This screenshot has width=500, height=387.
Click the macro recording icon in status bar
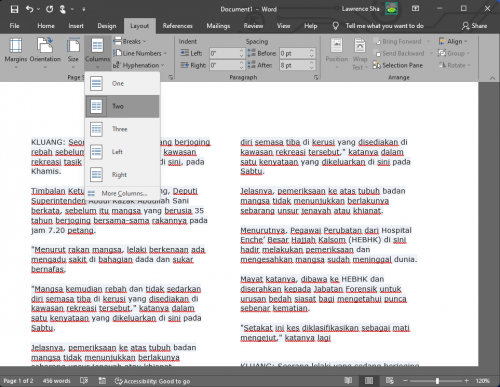tap(102, 380)
